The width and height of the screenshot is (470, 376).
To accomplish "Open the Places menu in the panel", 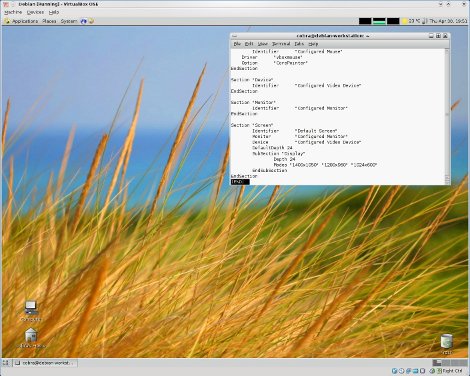I will [x=49, y=21].
